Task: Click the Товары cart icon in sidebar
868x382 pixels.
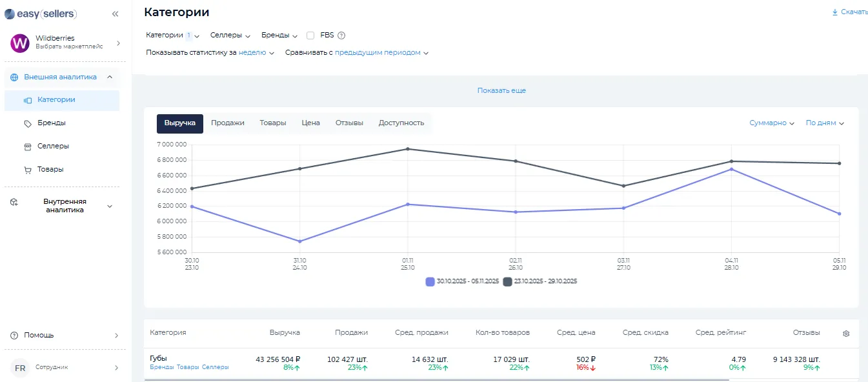Action: [28, 170]
